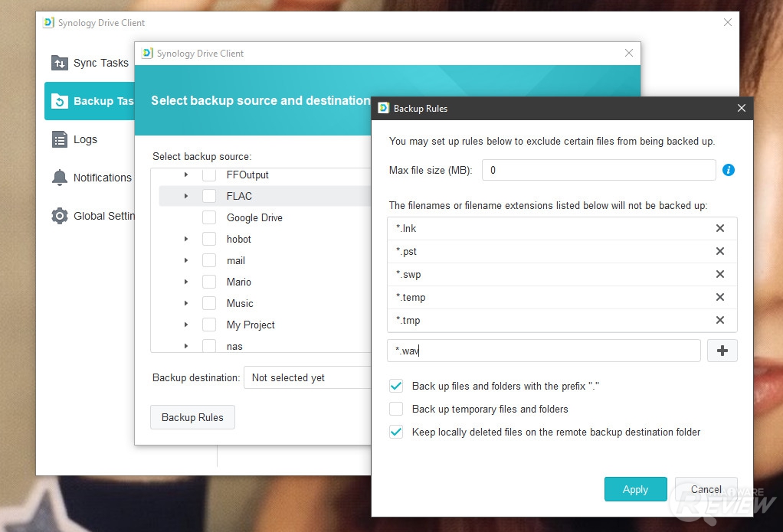Screen dimensions: 783x532
Task: Click the Logs list icon
Action: [x=60, y=140]
